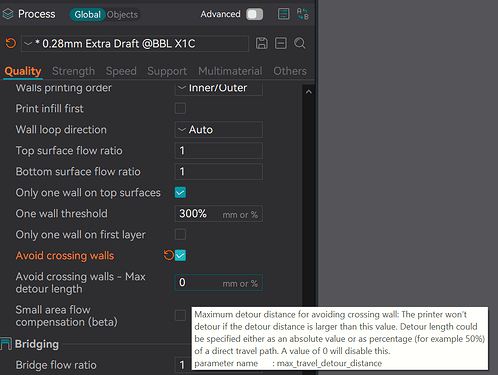Click the Bridge flow ratio field
Viewport: 498px width, 375px height.
click(x=183, y=365)
